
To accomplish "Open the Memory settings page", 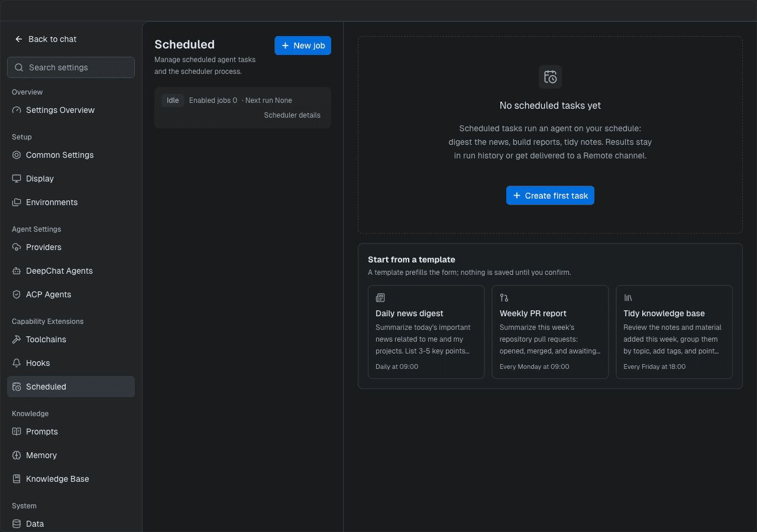I will coord(71,455).
